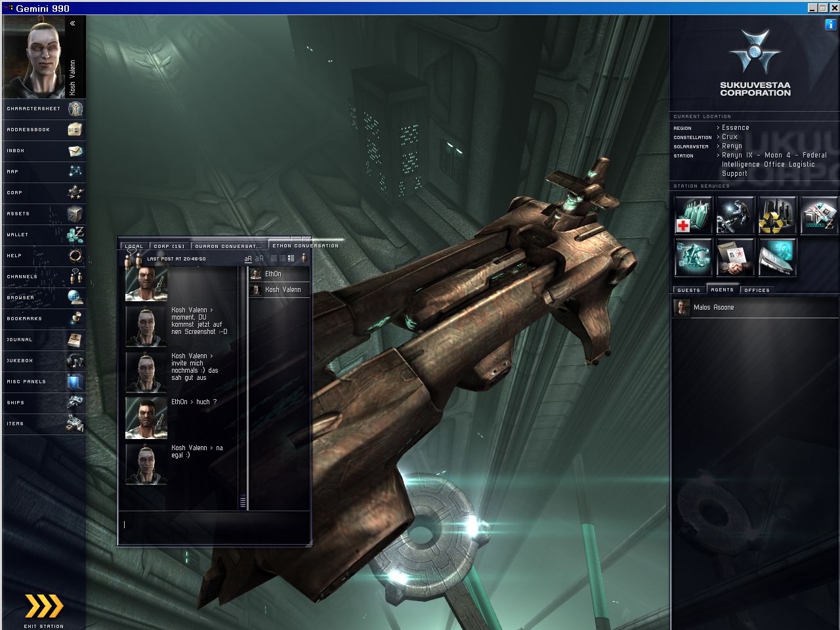The image size is (840, 630).
Task: Open the Address Book
Action: pos(43,130)
